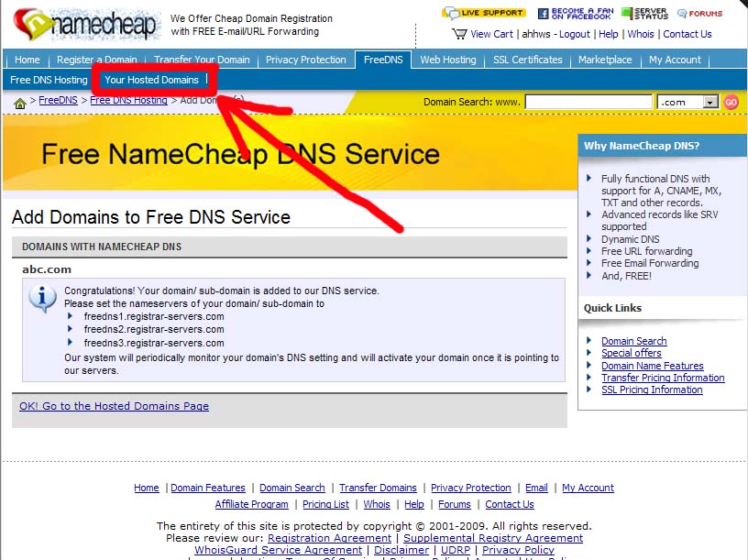748x560 pixels.
Task: Open Transfer Pricing Information quick link
Action: (x=663, y=378)
